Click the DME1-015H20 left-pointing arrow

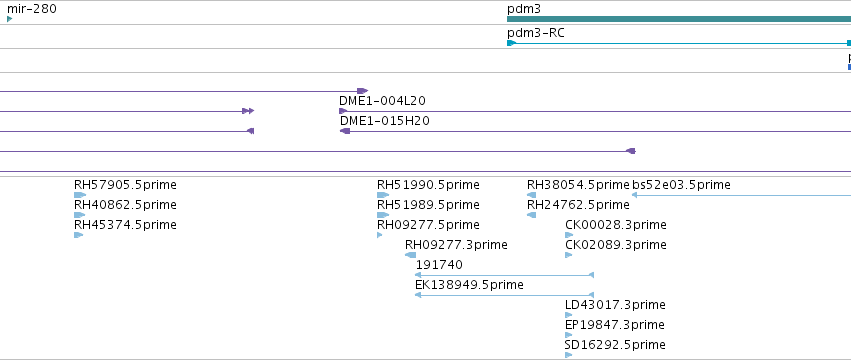point(345,131)
